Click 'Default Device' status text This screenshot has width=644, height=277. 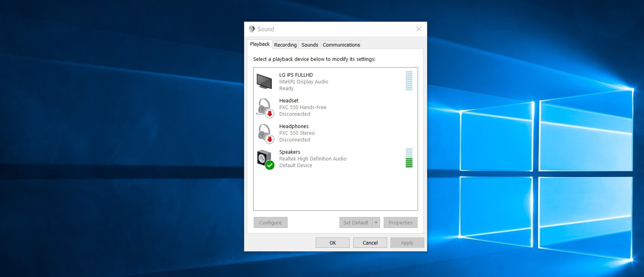pyautogui.click(x=296, y=166)
